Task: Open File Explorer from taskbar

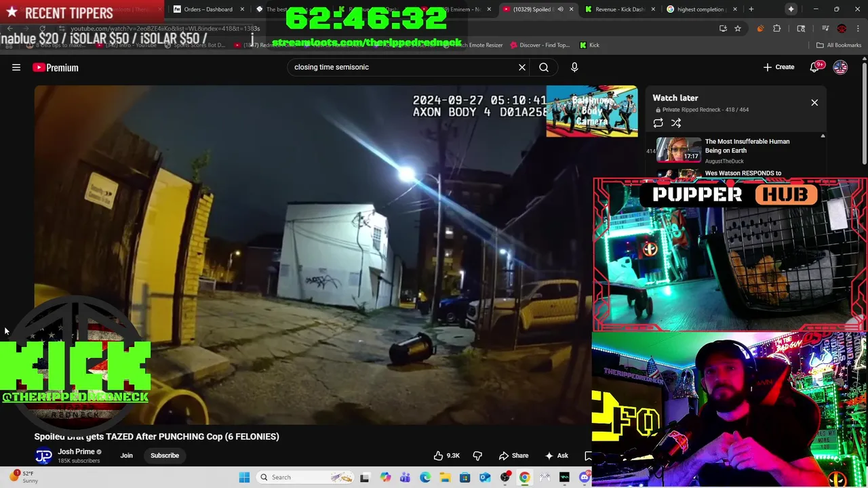Action: (x=445, y=477)
